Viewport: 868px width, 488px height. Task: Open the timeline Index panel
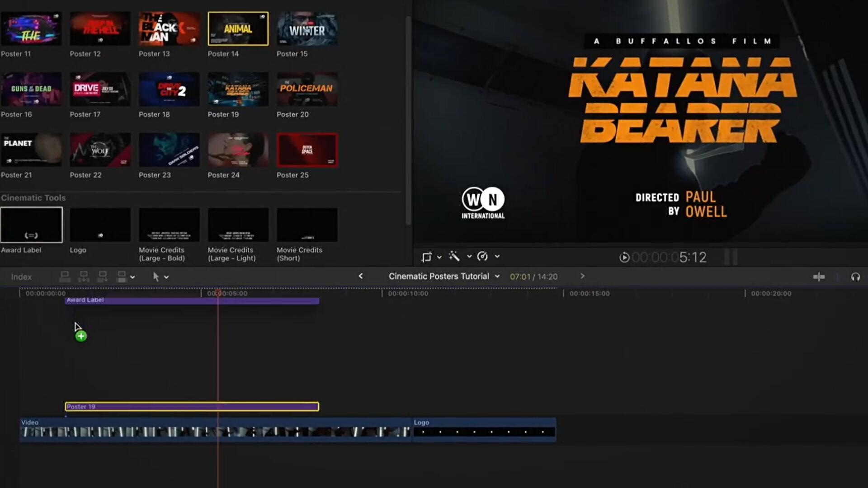click(x=21, y=277)
